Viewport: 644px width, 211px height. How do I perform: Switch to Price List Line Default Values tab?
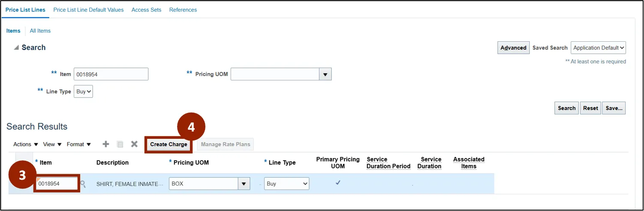(88, 10)
